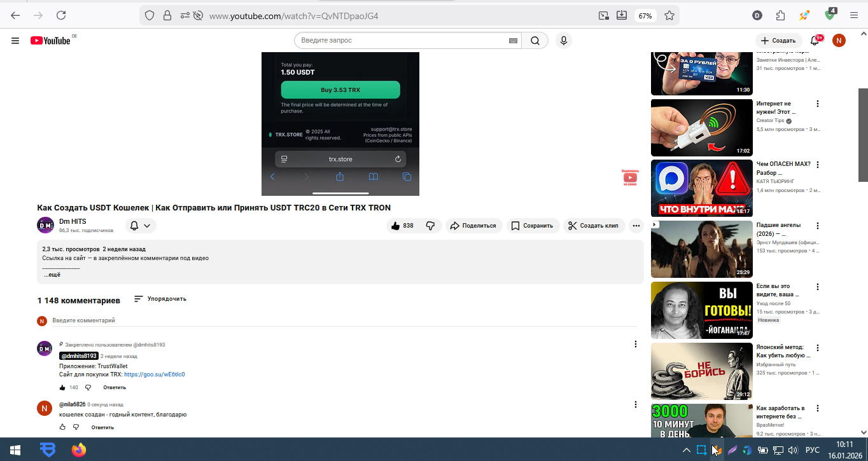
Task: Expand description with …ещё
Action: (52, 275)
